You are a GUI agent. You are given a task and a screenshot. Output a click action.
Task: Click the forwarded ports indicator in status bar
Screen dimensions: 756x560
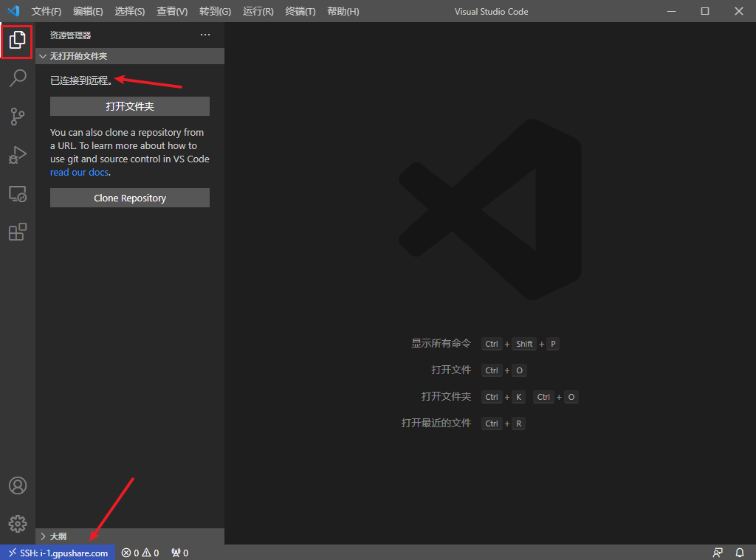[x=180, y=553]
